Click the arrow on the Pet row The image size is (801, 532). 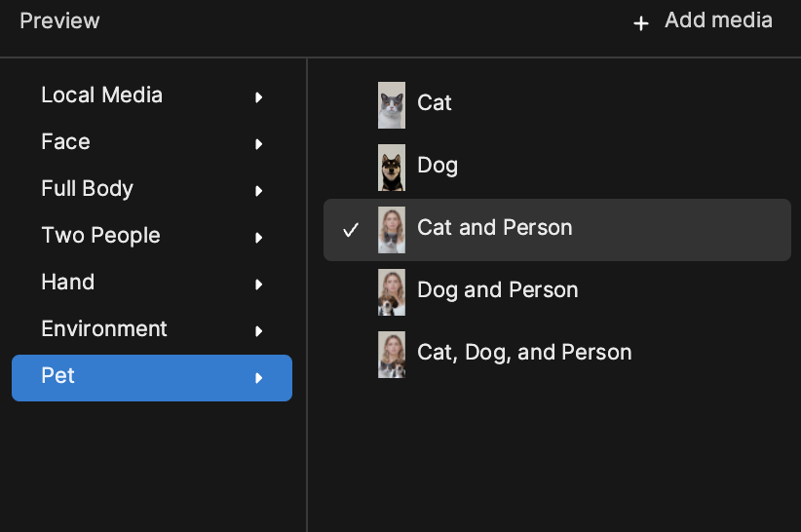[x=258, y=378]
